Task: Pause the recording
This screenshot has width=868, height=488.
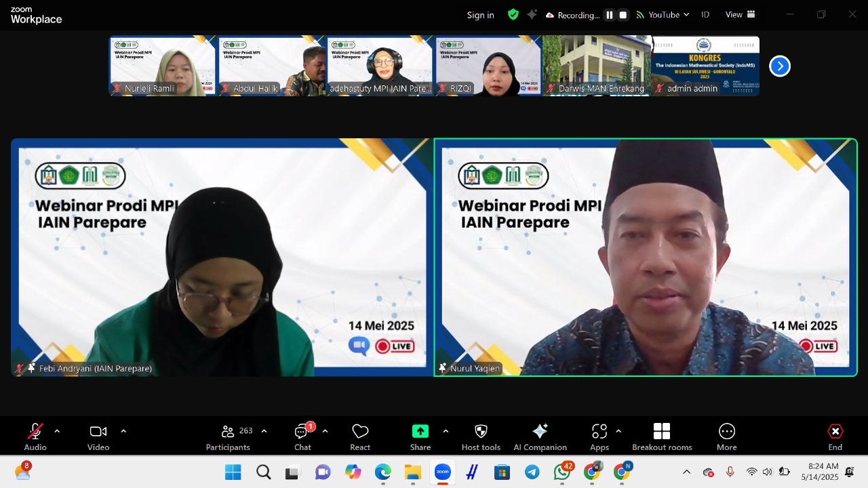Action: tap(610, 15)
